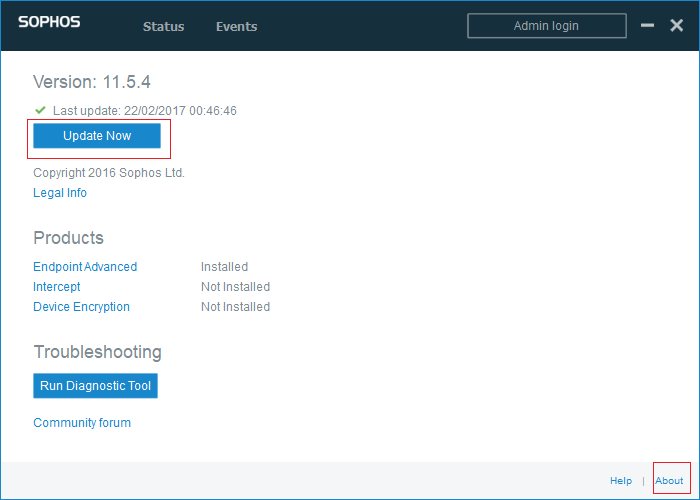
Task: Click the SOPHOS logo in header
Action: coord(49,23)
